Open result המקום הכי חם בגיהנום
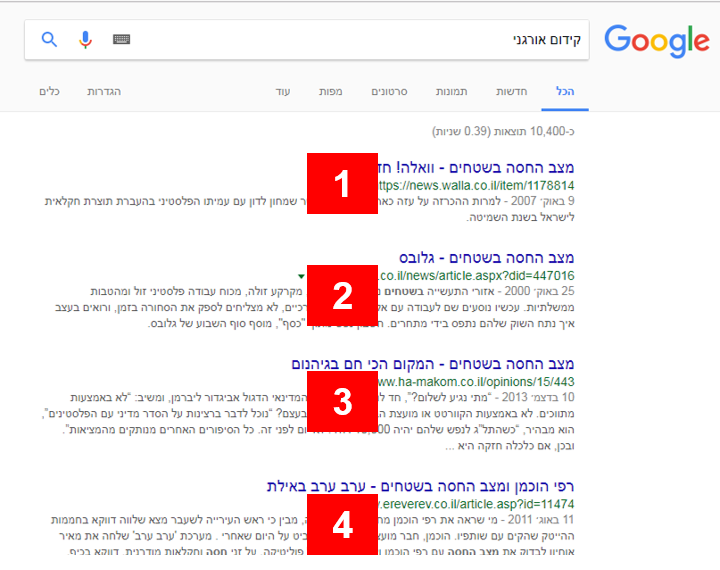The width and height of the screenshot is (720, 570). point(433,364)
